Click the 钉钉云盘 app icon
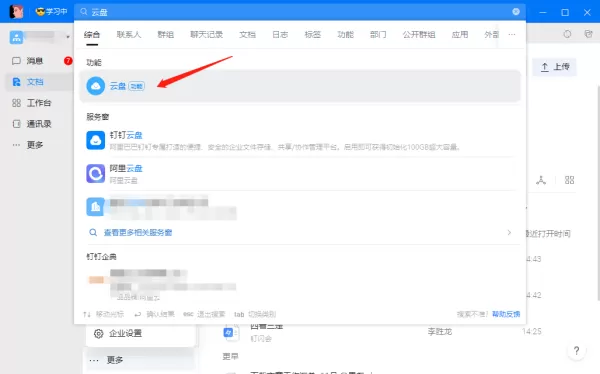Viewport: 600px width, 374px height. coord(96,140)
